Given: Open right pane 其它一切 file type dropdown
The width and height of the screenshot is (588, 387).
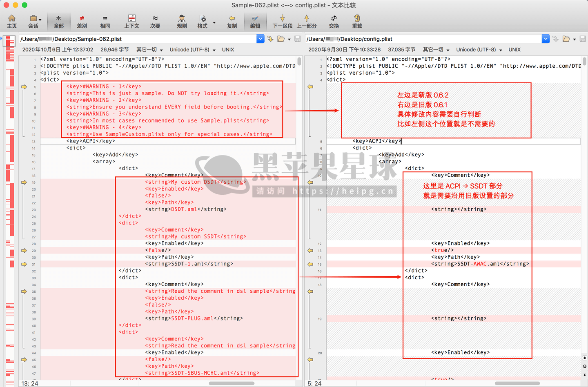Looking at the screenshot, I should (x=436, y=49).
